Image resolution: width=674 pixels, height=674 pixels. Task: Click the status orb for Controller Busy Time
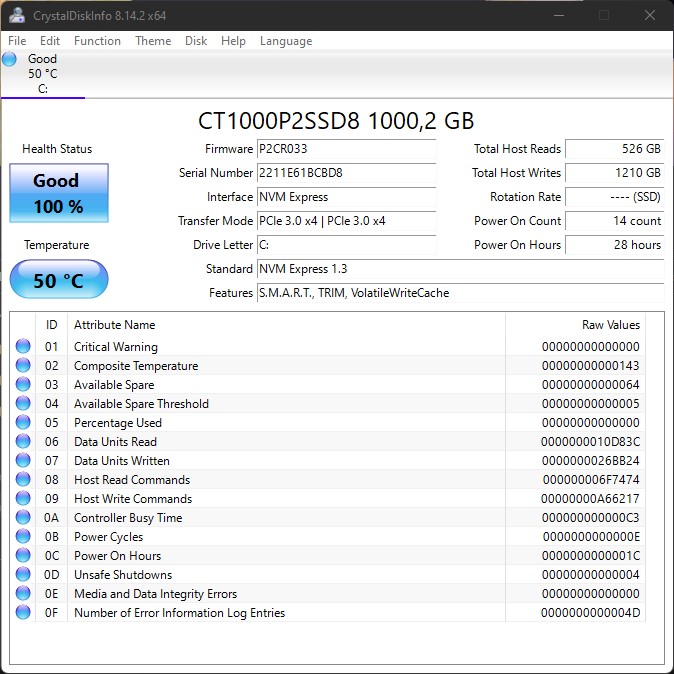tap(23, 517)
